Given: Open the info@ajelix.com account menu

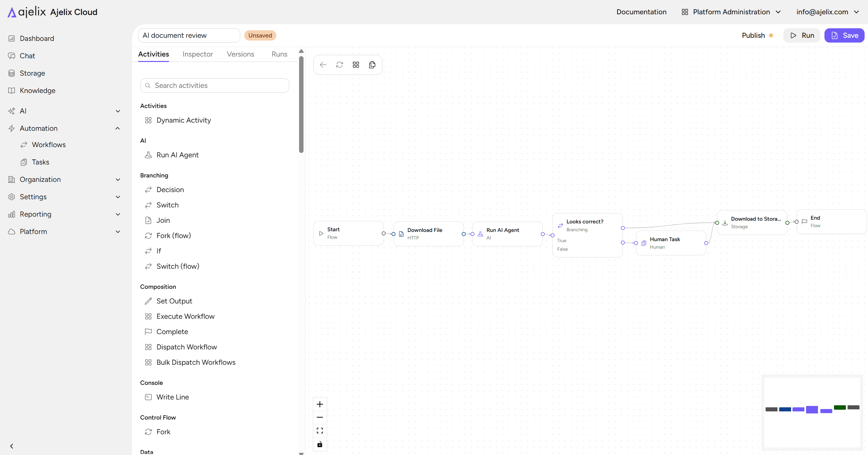Looking at the screenshot, I should click(828, 12).
